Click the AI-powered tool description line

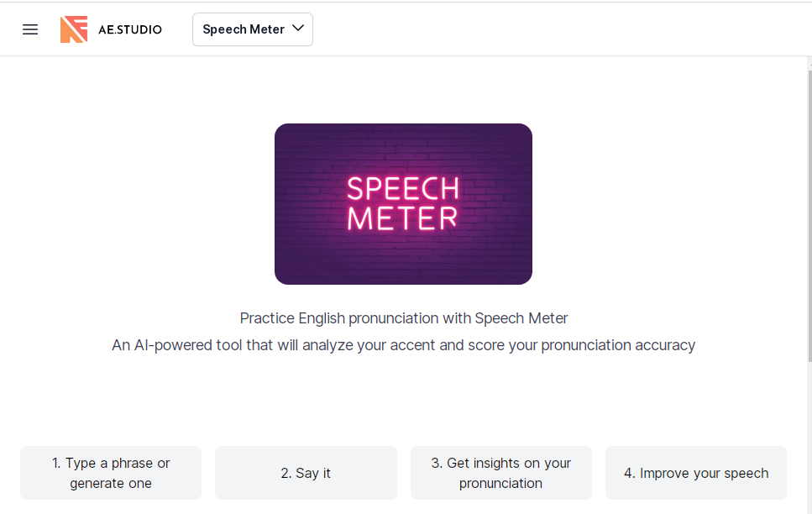coord(403,344)
